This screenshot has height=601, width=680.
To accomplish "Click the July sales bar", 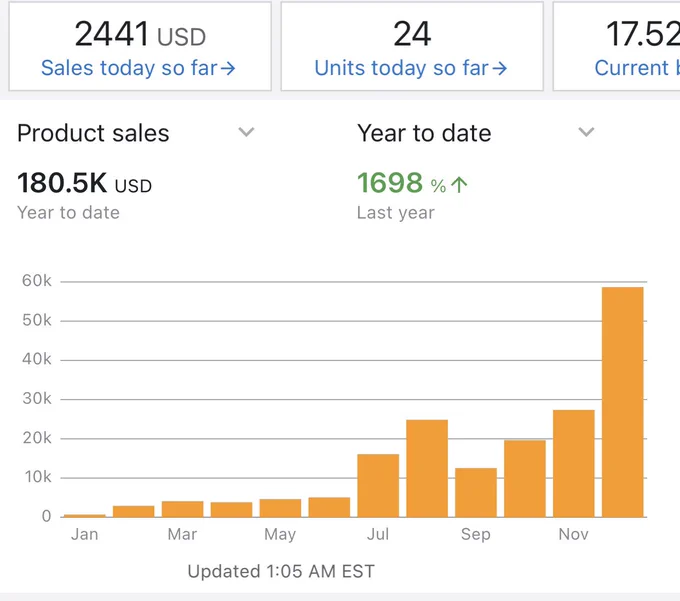I will click(378, 486).
